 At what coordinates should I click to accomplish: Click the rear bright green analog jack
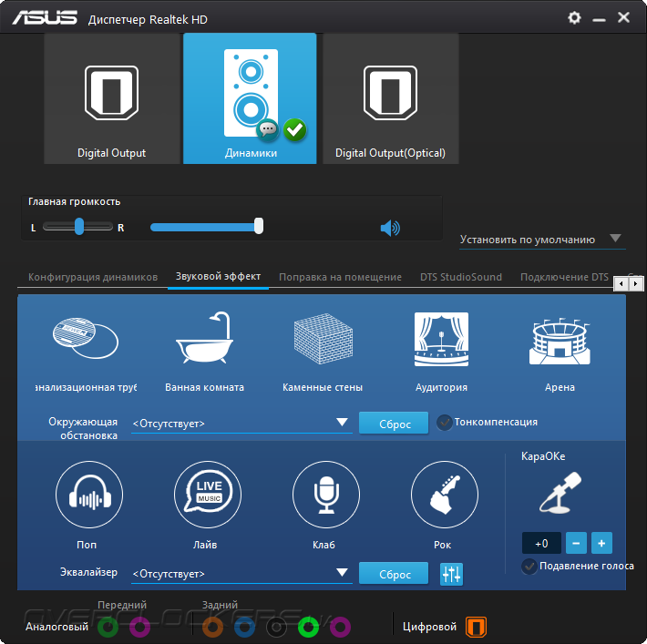coord(308,627)
